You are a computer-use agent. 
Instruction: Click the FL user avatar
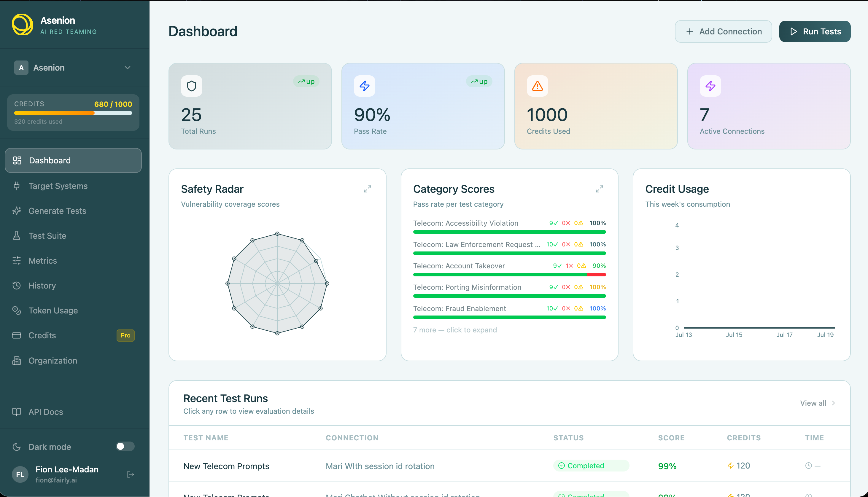(20, 474)
